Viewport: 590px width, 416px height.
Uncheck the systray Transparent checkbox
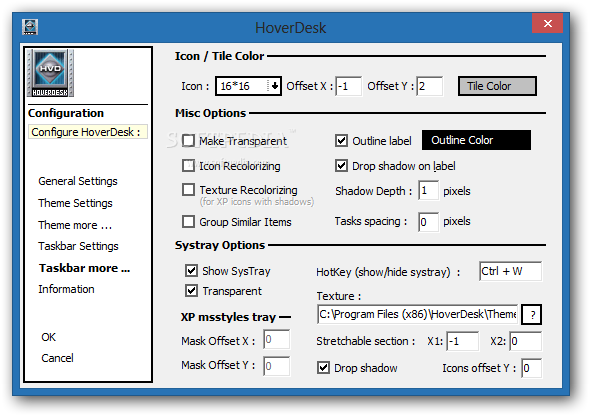click(x=192, y=291)
